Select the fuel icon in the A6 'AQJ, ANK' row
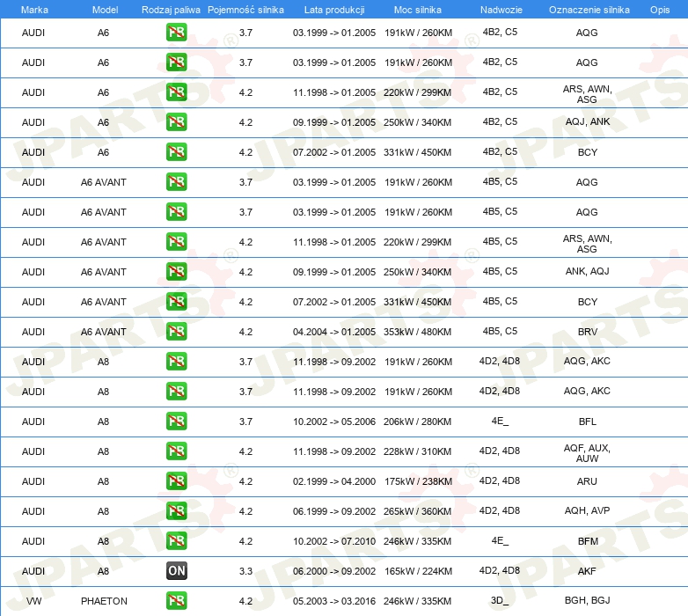The width and height of the screenshot is (688, 616). [x=176, y=122]
